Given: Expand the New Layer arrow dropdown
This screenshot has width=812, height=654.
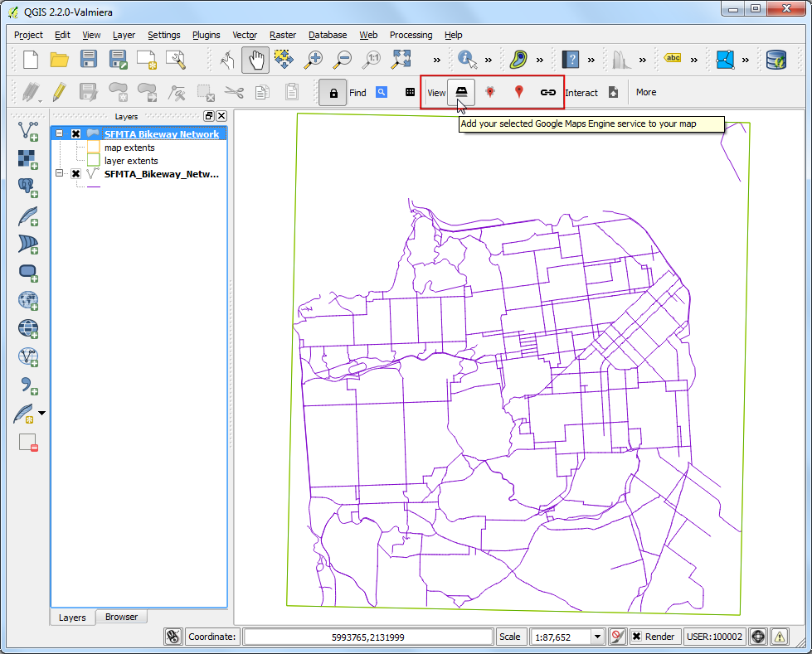Looking at the screenshot, I should click(x=42, y=413).
